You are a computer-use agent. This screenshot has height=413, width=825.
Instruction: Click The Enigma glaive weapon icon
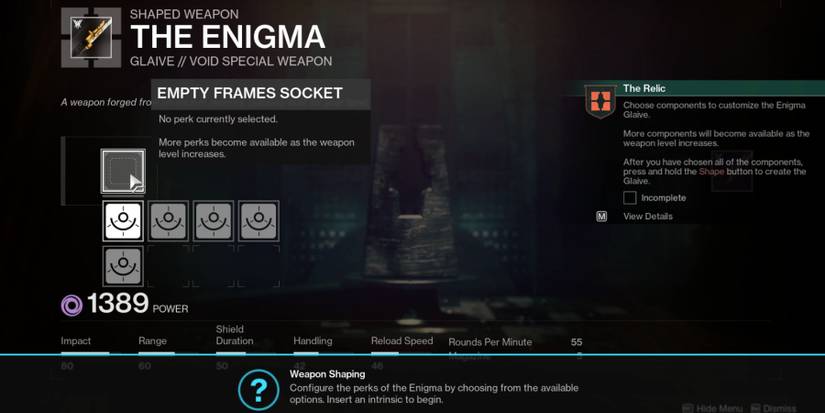point(91,37)
